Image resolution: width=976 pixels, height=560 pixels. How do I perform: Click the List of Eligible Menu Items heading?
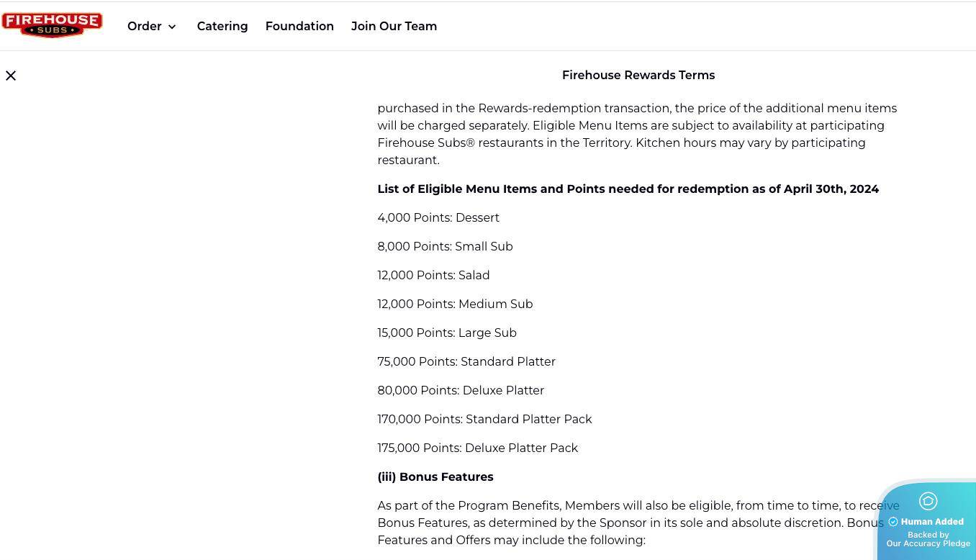pyautogui.click(x=628, y=189)
